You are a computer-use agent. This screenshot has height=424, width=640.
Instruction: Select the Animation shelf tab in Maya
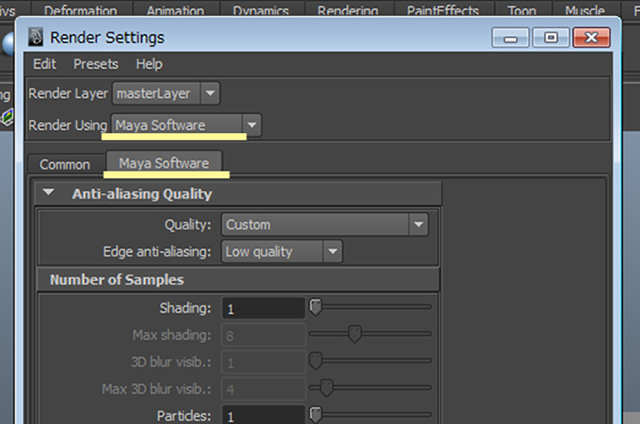(176, 9)
